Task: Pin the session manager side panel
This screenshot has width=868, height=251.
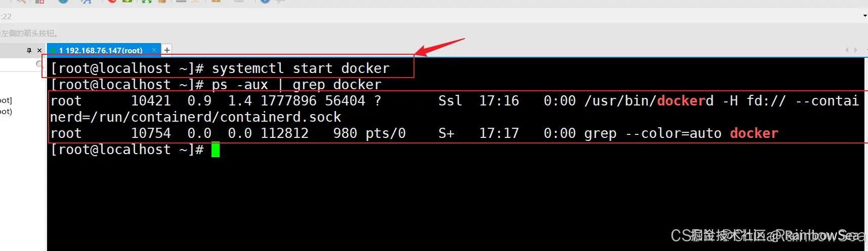Action: click(29, 50)
